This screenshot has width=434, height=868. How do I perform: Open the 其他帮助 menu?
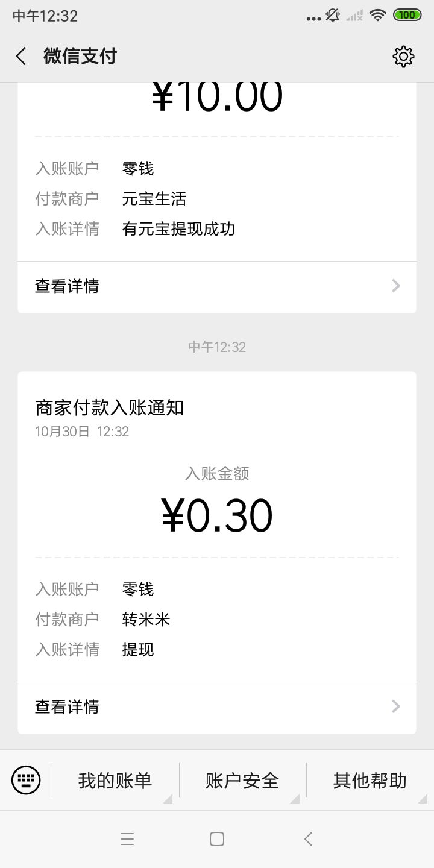click(x=370, y=781)
